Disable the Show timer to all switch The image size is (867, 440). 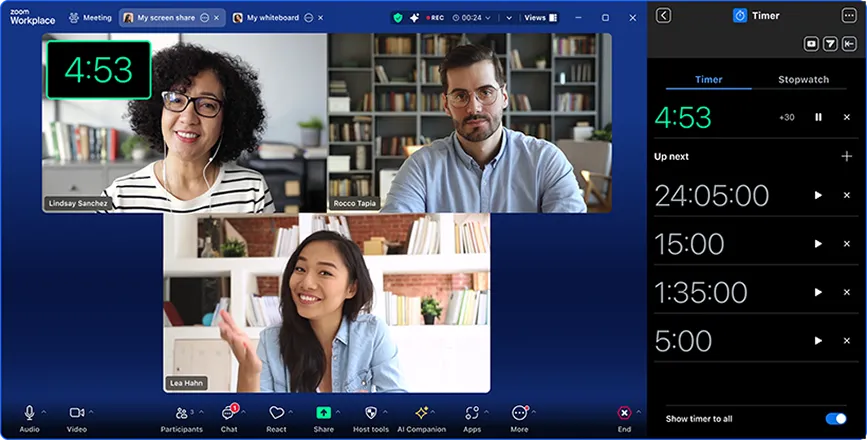point(835,419)
